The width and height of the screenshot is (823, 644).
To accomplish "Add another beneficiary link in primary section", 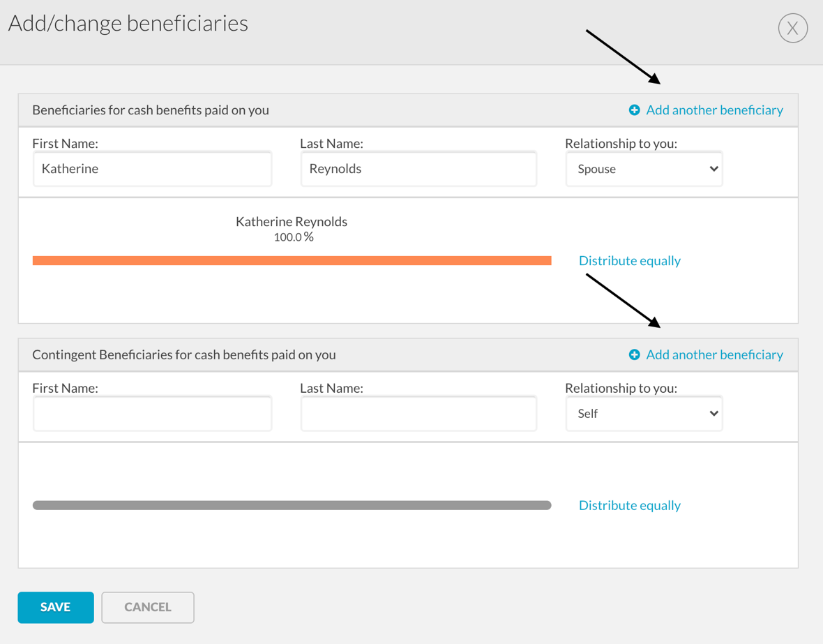I will [714, 110].
